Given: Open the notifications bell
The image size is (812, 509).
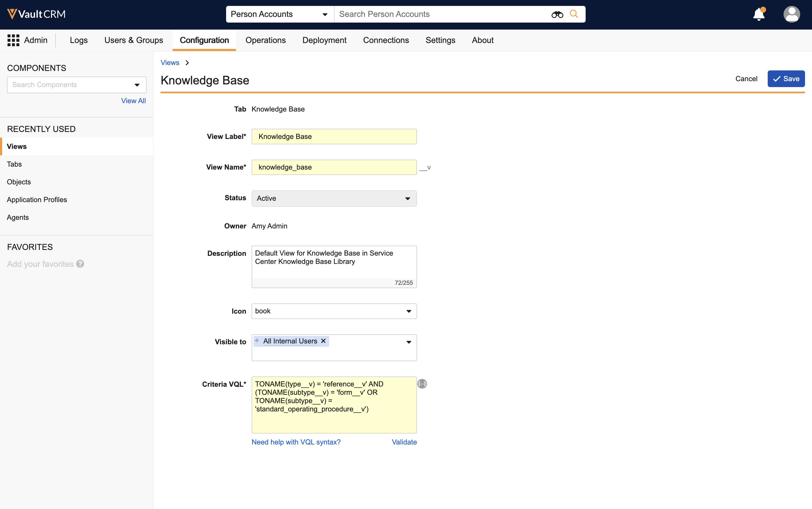Looking at the screenshot, I should click(759, 15).
